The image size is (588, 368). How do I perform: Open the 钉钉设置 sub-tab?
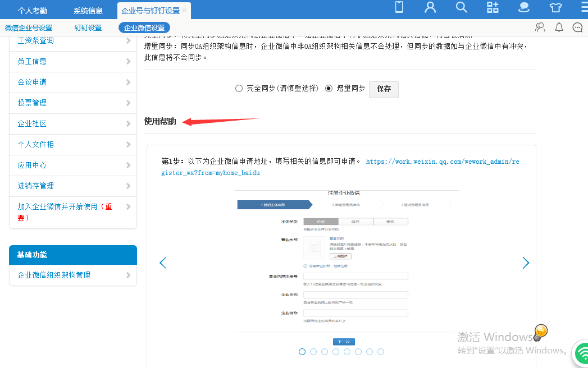coord(88,28)
